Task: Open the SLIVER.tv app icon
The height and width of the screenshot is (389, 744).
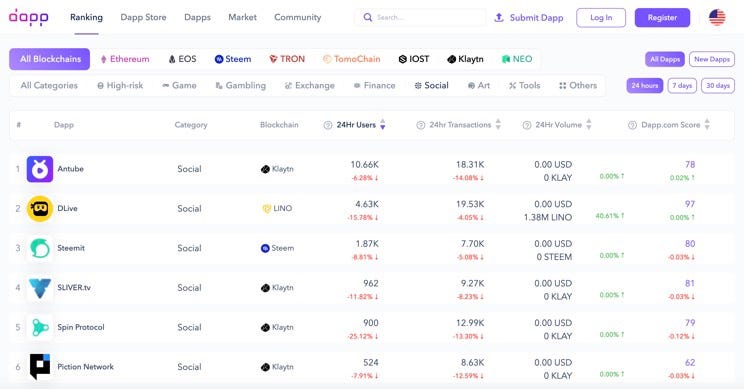Action: tap(40, 288)
